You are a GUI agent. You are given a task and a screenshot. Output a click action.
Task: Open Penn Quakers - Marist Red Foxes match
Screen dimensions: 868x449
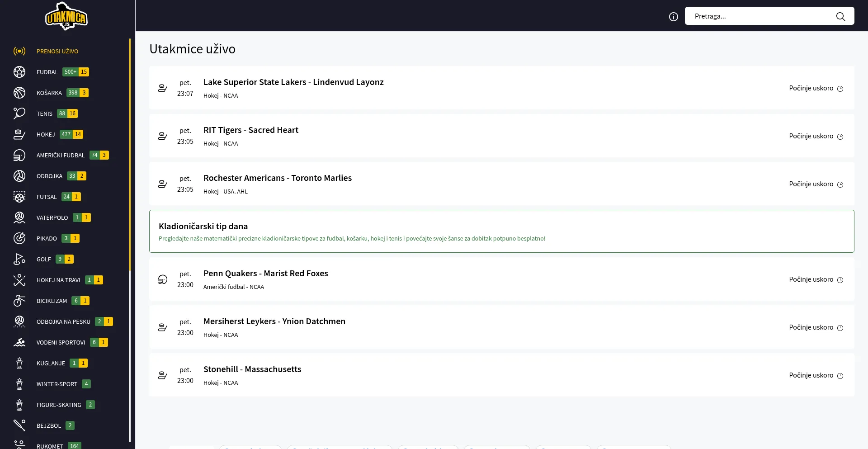[265, 274]
